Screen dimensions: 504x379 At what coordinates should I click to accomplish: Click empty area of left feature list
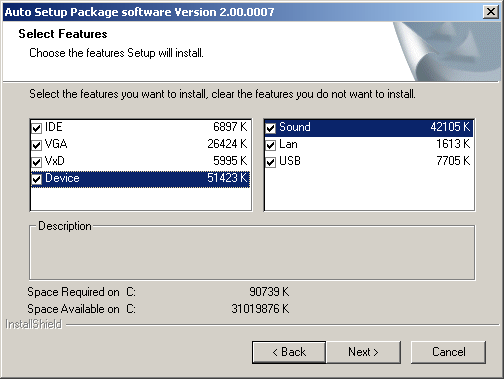click(140, 199)
